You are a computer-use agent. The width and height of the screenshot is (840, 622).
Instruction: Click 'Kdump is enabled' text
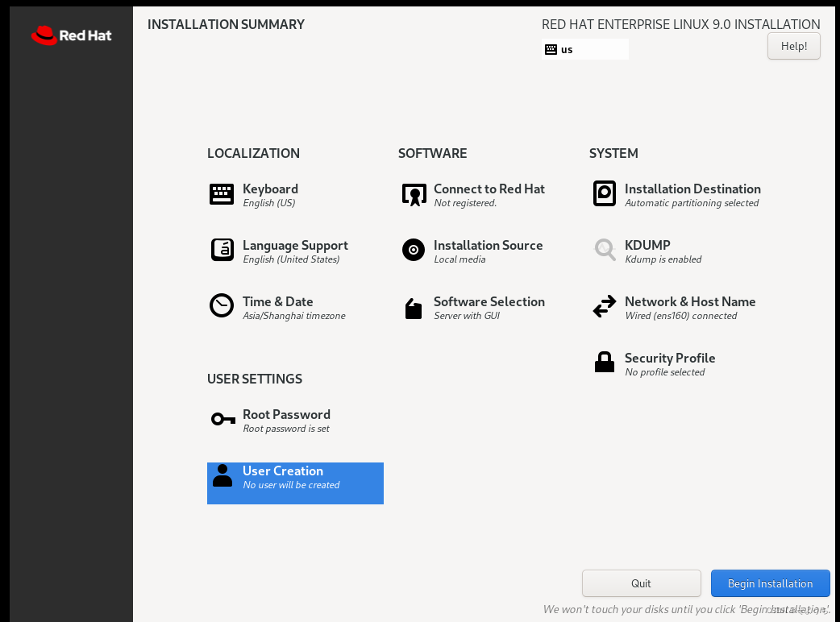point(663,259)
